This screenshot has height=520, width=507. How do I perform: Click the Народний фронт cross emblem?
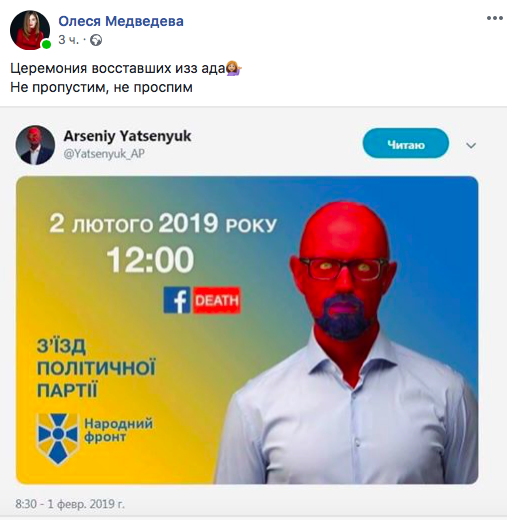[x=58, y=438]
